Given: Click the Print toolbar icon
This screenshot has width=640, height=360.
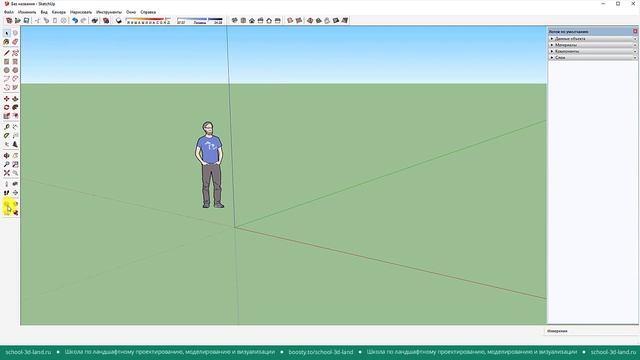Looking at the screenshot, I should [95, 20].
